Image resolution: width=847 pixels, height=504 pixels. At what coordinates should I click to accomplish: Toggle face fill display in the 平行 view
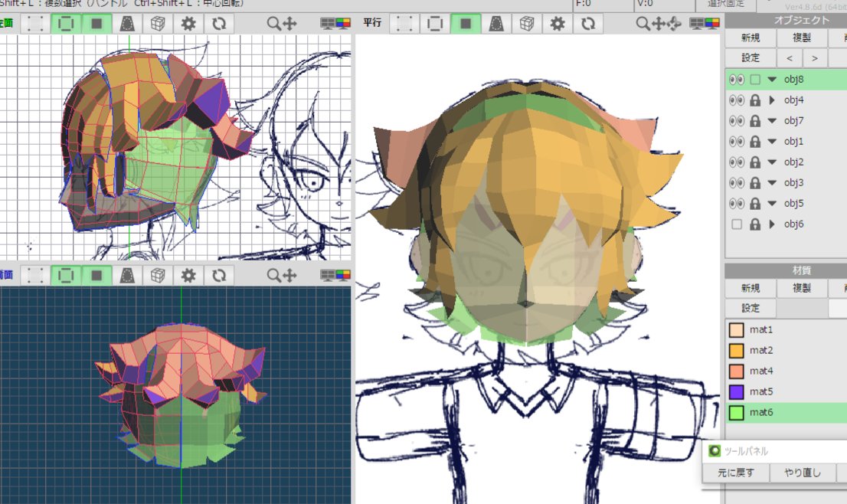coord(466,24)
